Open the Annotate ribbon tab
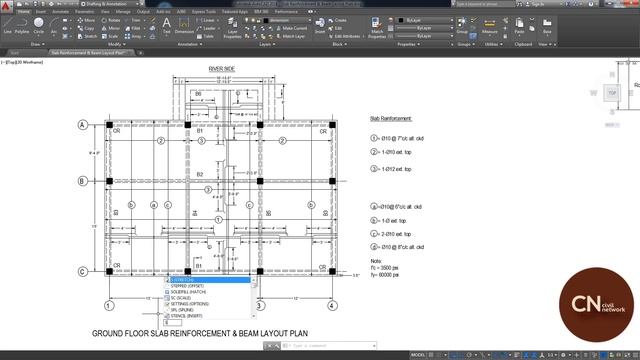 tap(60, 12)
